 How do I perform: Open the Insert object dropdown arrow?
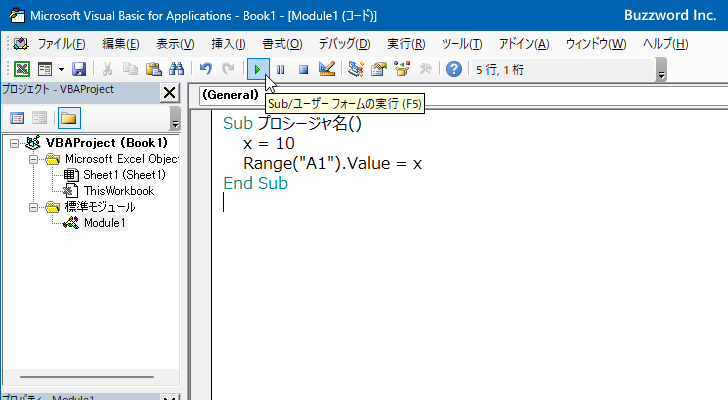[x=61, y=70]
